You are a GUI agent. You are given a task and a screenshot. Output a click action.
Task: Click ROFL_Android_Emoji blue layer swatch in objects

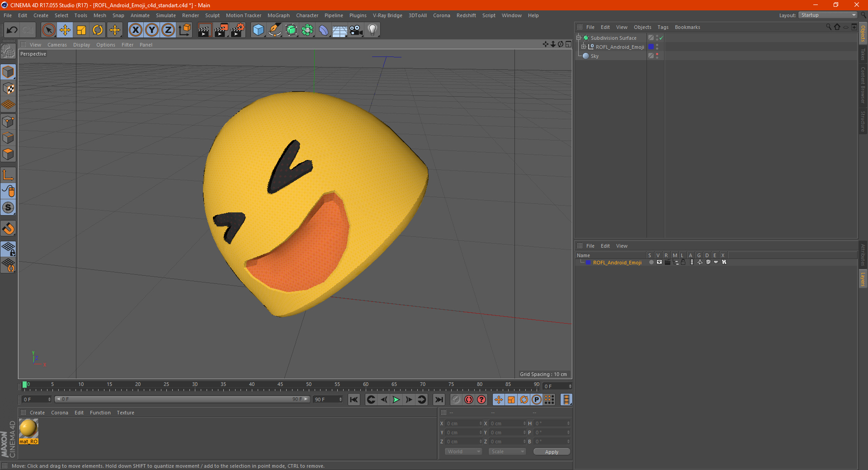651,47
